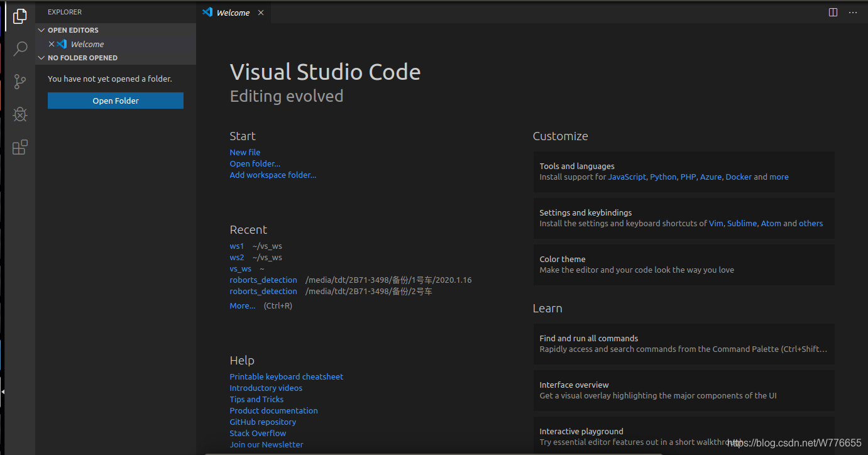
Task: Install Python language support link
Action: (663, 177)
